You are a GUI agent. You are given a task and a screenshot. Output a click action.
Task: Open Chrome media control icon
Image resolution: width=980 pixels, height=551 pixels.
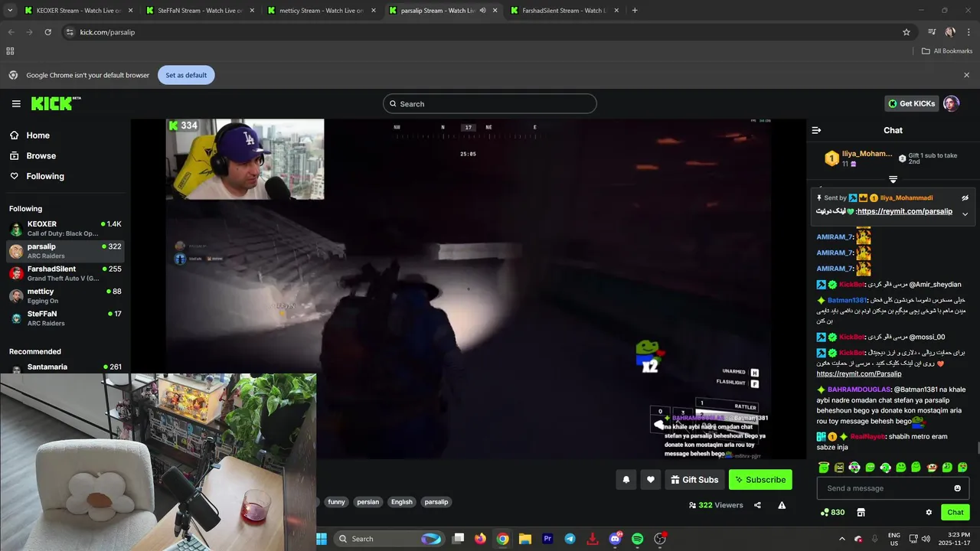point(932,32)
